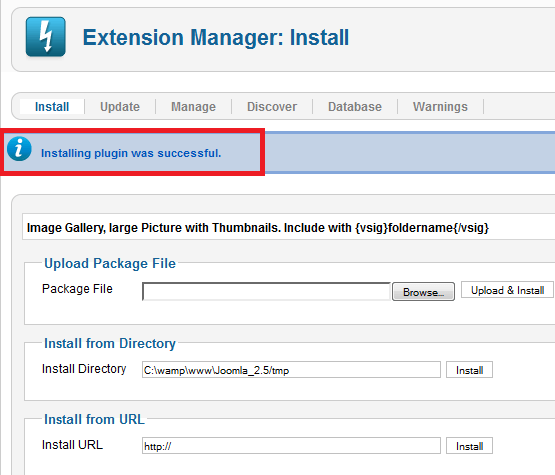
Task: Click the Install Directory path field
Action: [291, 370]
